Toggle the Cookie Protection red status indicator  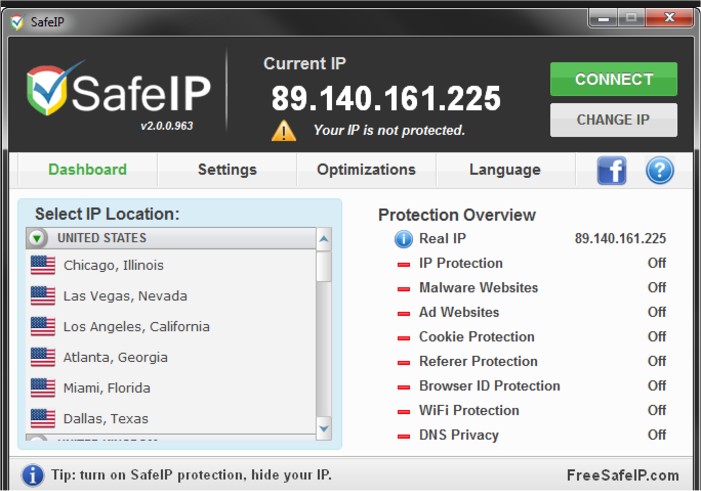pos(403,338)
